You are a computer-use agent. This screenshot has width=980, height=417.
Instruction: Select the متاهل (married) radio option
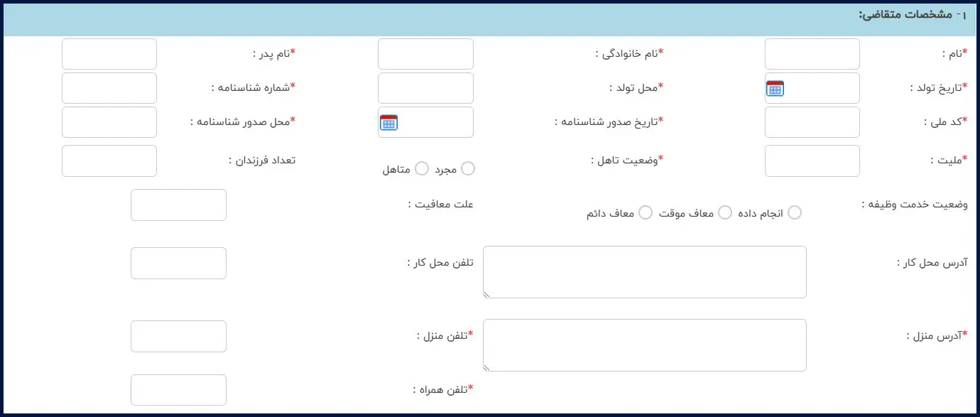click(x=422, y=168)
